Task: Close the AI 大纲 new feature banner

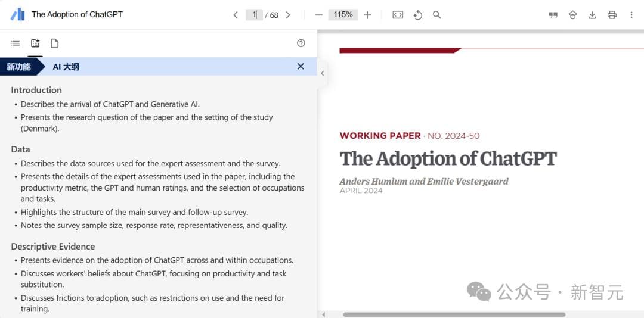Action: click(x=301, y=67)
